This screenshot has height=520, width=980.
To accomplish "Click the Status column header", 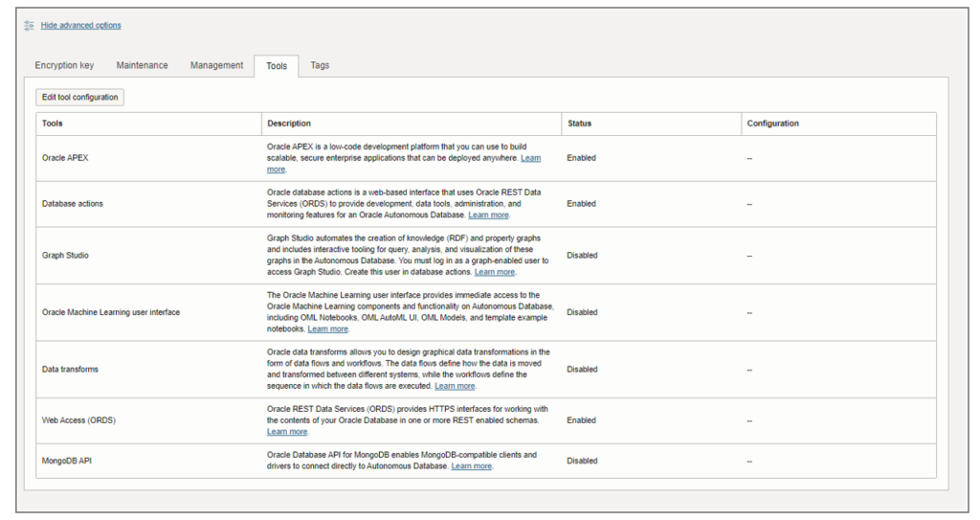I will [579, 124].
